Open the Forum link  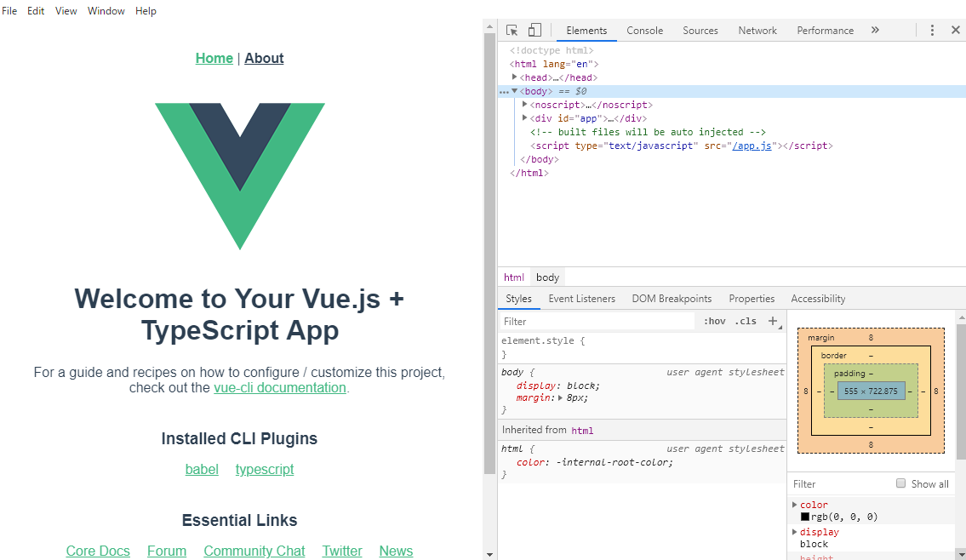click(167, 551)
